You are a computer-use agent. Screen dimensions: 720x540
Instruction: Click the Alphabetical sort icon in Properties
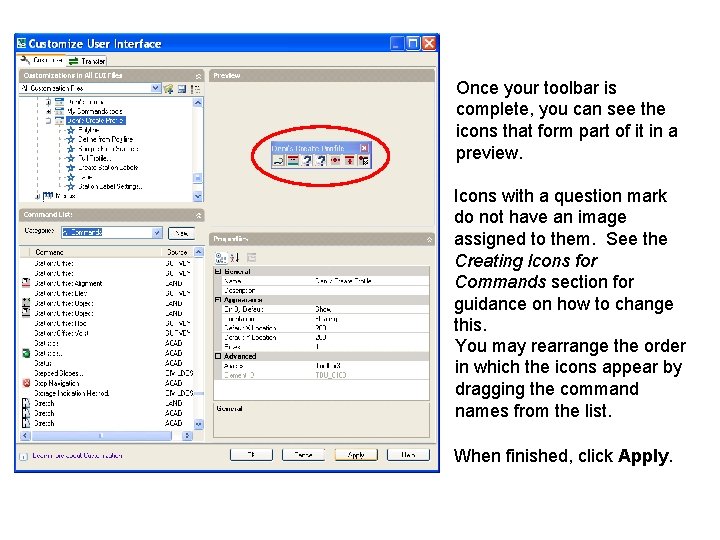[235, 258]
